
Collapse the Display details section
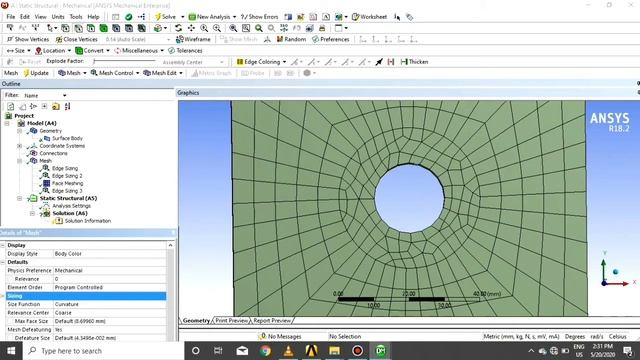point(3,245)
